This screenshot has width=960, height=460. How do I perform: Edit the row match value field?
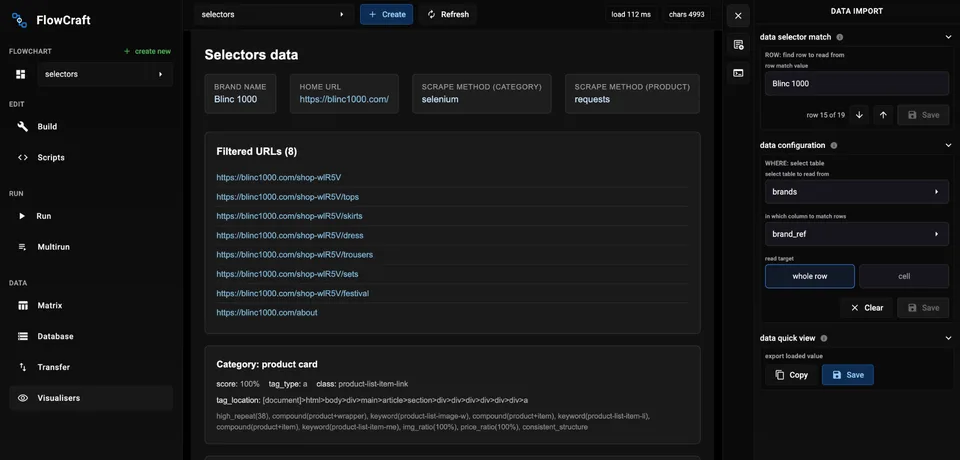coord(857,83)
